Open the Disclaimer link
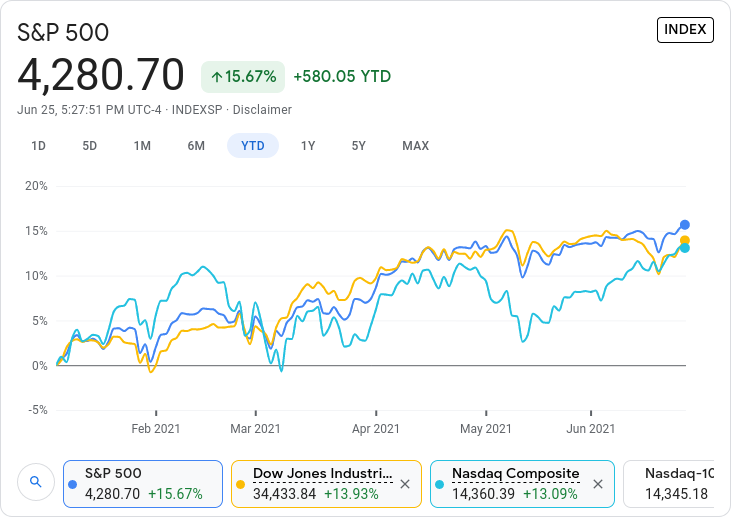 point(262,110)
